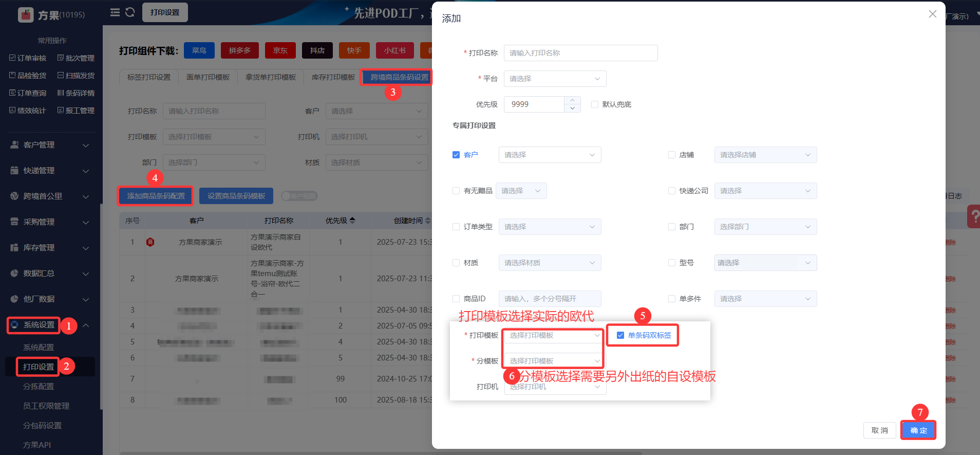
Task: Open the 单多件 dropdown
Action: tap(765, 299)
